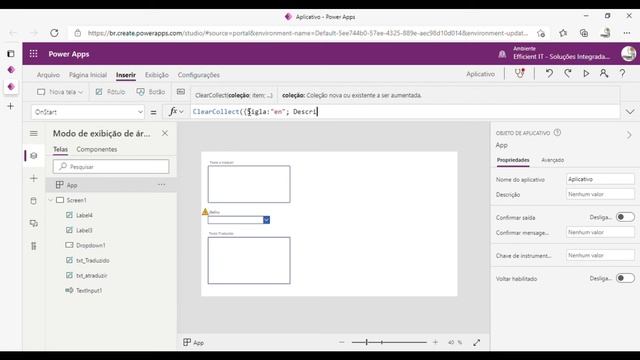Collapse the Screen1 tree node
This screenshot has height=360, width=640.
click(x=51, y=200)
